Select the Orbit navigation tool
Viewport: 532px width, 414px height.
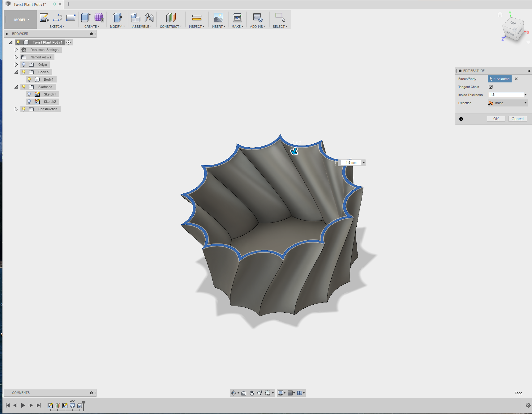[234, 393]
